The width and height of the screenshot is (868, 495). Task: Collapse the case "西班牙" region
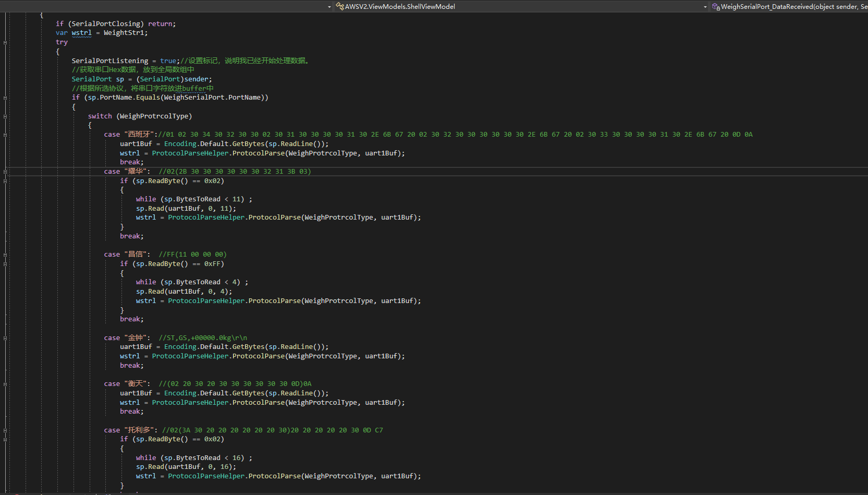click(5, 135)
